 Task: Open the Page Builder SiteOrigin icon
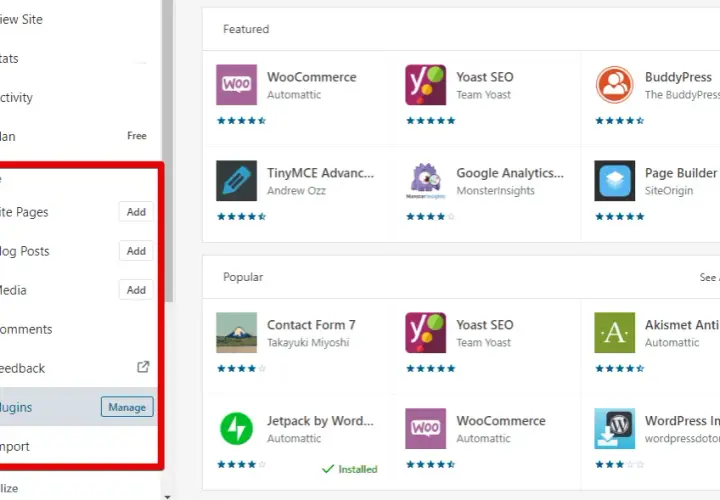pos(614,181)
